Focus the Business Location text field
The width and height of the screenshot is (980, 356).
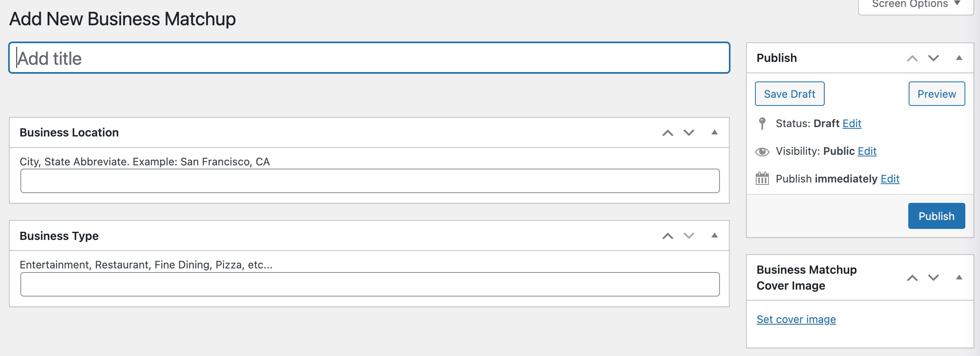(x=370, y=181)
